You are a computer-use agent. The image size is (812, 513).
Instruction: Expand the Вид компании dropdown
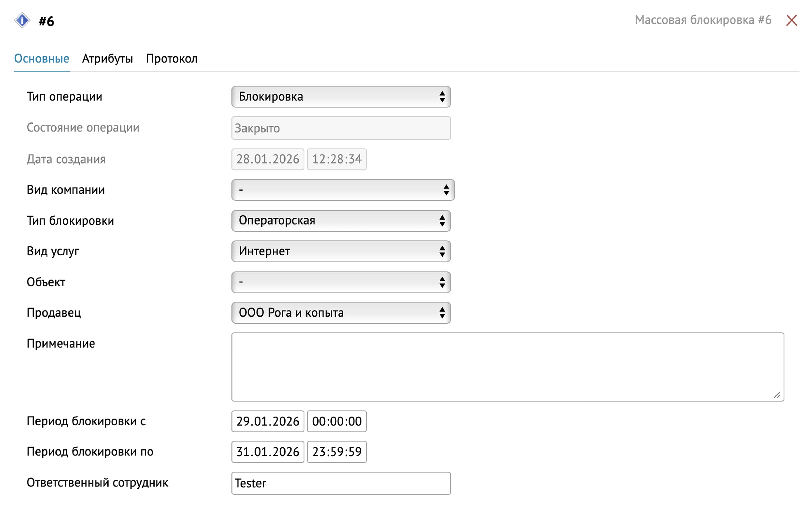(x=343, y=190)
